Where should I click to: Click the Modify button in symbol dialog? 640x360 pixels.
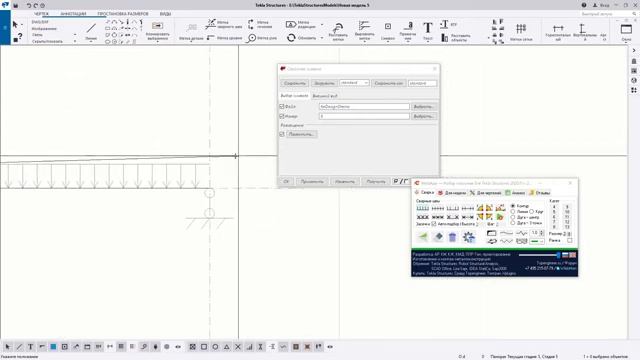[x=345, y=182]
